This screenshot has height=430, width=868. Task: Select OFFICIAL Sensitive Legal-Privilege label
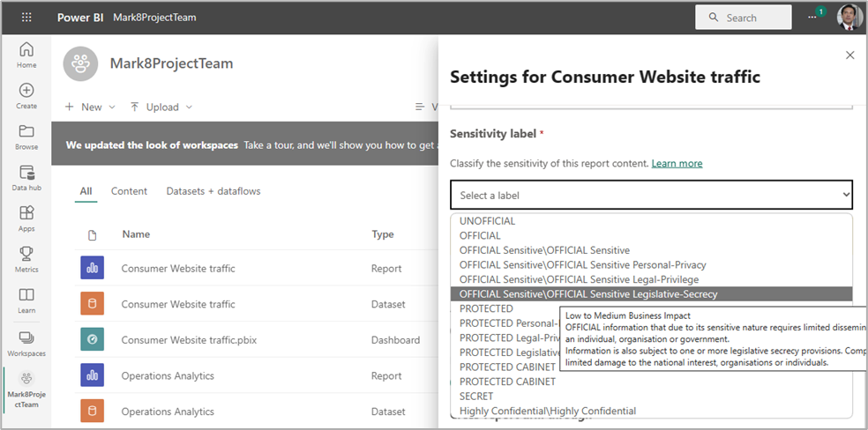point(651,279)
